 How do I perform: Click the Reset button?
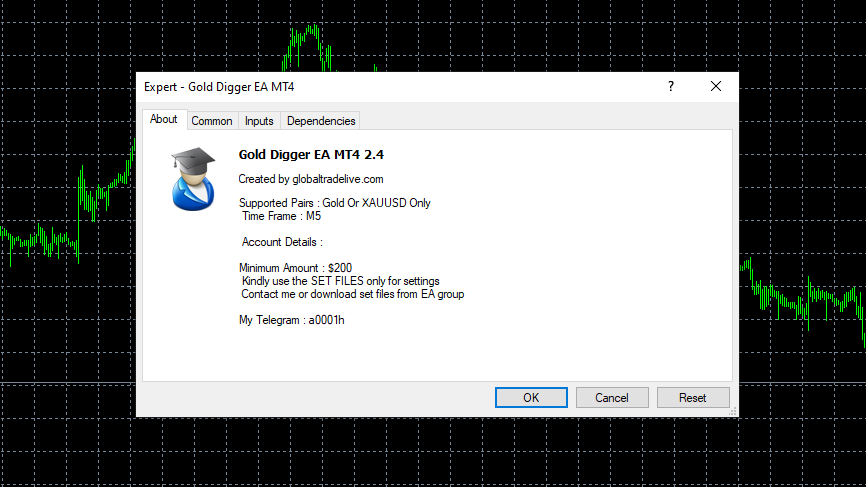693,398
